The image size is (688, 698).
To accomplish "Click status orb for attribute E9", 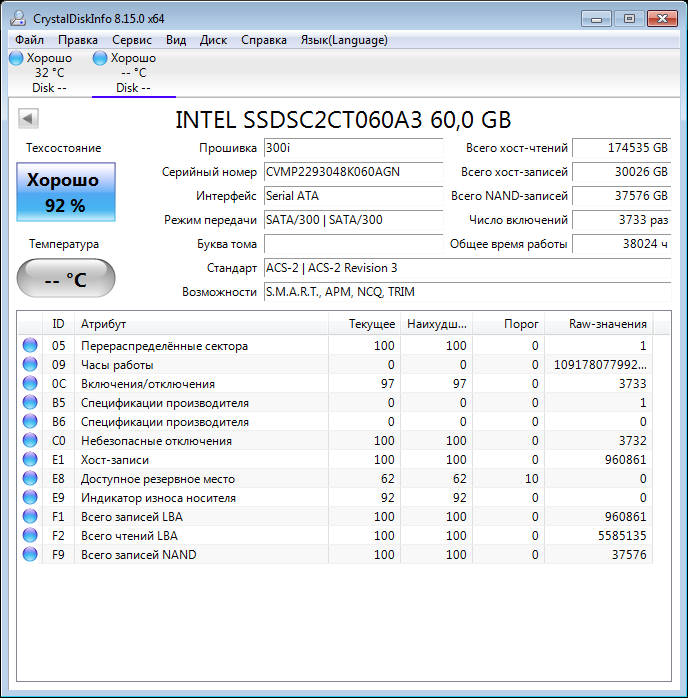I will pyautogui.click(x=30, y=497).
